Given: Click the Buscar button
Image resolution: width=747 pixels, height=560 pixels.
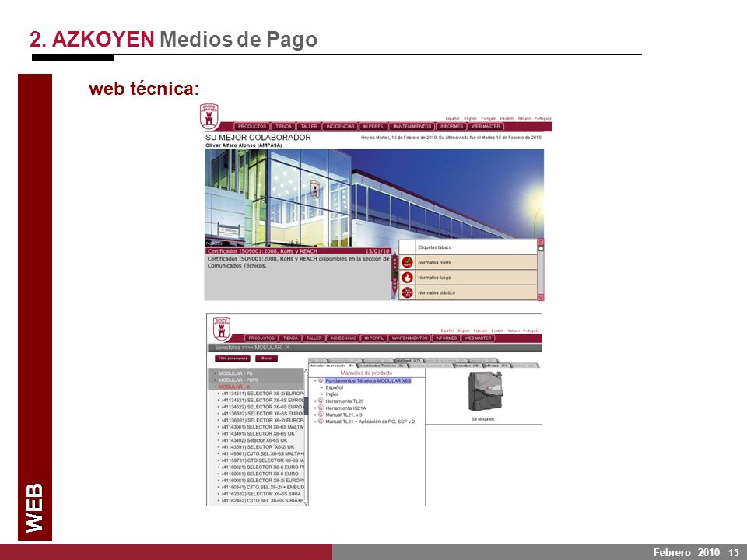Looking at the screenshot, I should tap(266, 359).
